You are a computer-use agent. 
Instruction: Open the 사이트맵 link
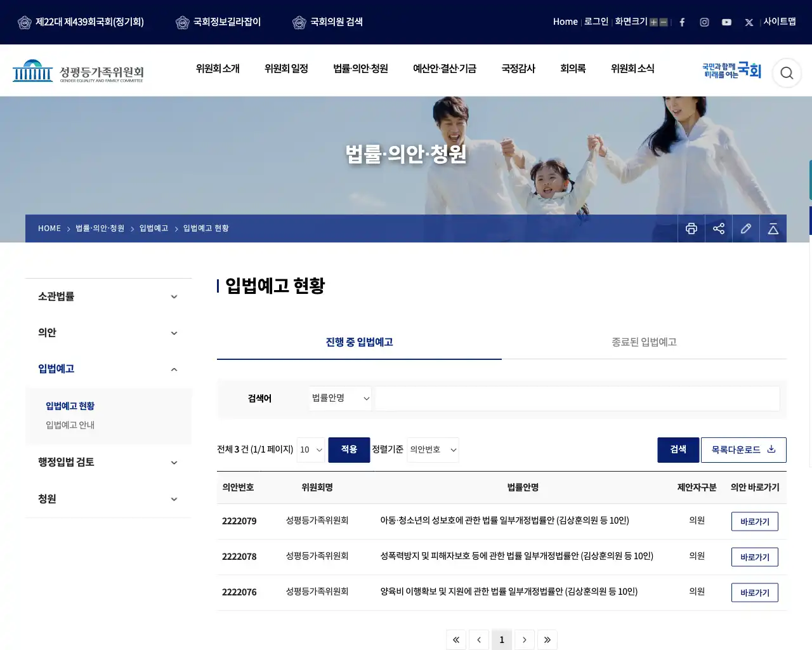coord(780,22)
